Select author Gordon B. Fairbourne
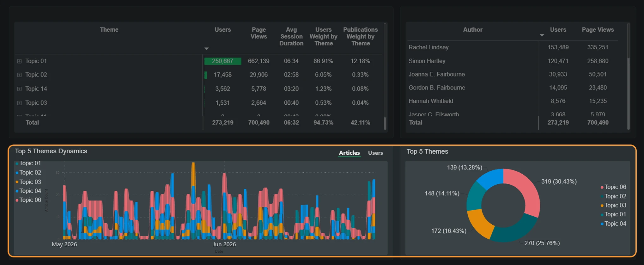This screenshot has height=265, width=644. [437, 88]
